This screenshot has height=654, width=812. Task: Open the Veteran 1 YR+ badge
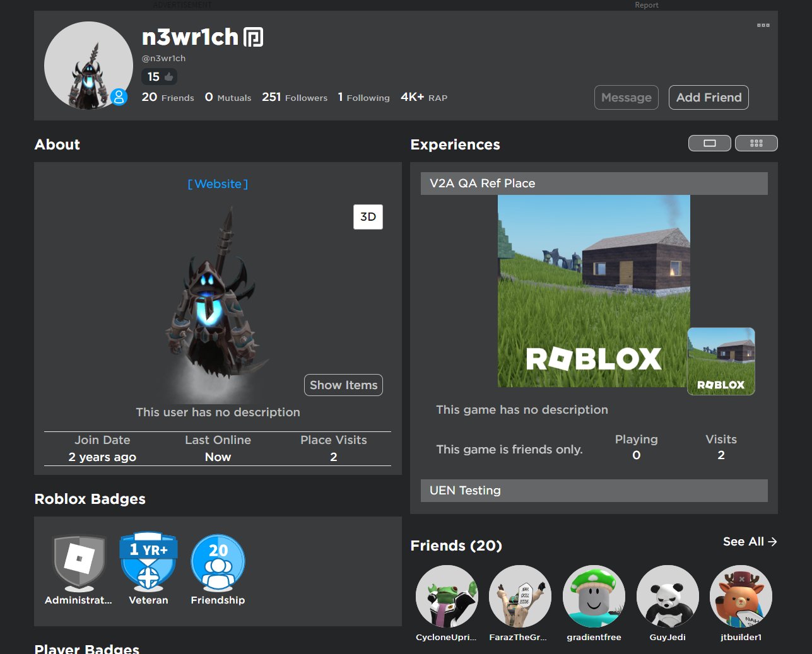pyautogui.click(x=148, y=562)
